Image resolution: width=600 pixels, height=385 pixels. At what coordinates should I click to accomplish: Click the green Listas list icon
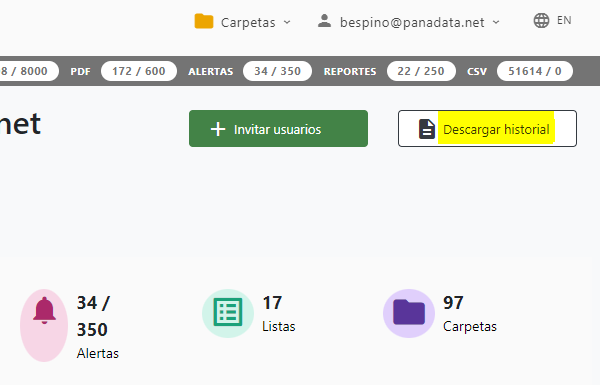click(228, 312)
